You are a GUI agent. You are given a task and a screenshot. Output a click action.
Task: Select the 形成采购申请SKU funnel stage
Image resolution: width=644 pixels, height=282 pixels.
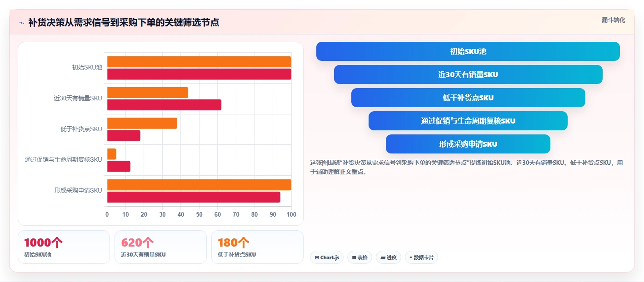468,144
